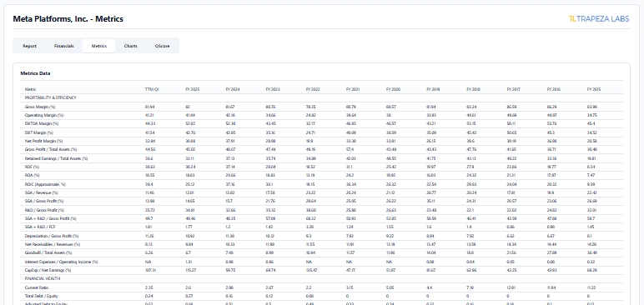
Task: Select the Gross Profit / Total Assets (%) label
Action: point(51,149)
